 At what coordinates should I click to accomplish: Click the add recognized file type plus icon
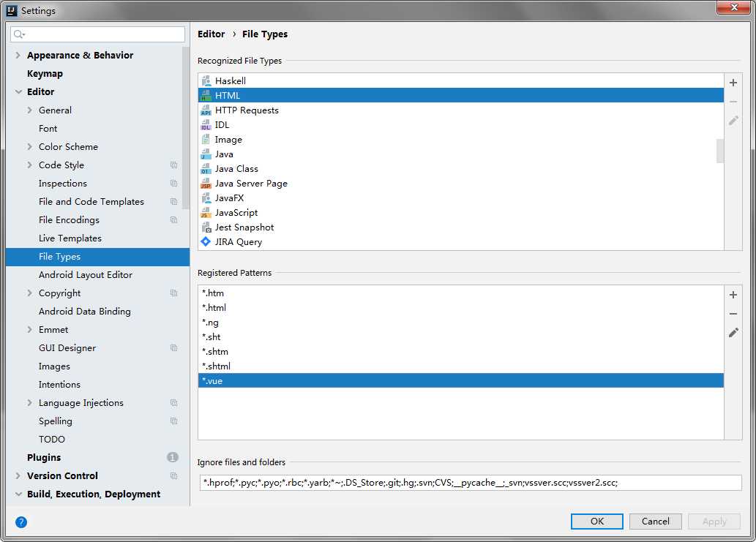pyautogui.click(x=733, y=83)
